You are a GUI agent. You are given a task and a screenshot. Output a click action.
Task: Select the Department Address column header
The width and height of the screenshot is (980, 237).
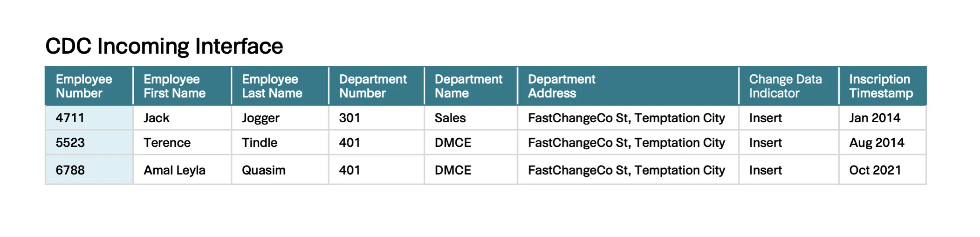click(562, 86)
